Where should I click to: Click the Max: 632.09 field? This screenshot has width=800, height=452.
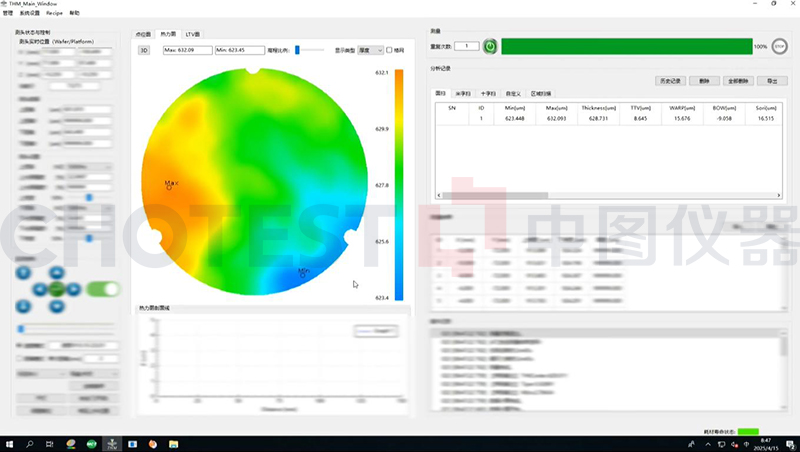187,50
